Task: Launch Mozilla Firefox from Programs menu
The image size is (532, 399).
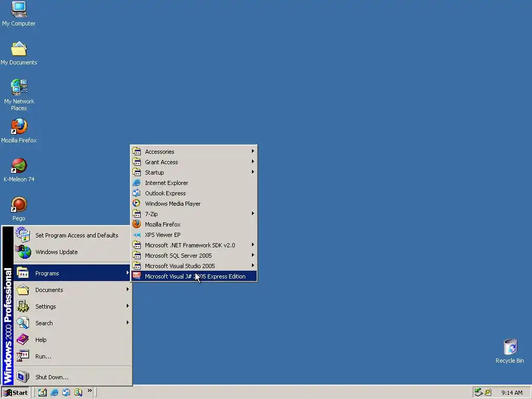Action: click(194, 224)
